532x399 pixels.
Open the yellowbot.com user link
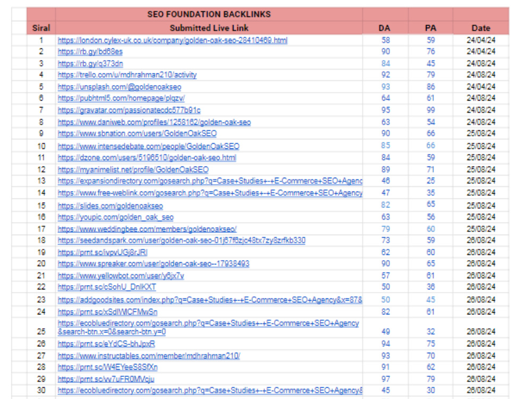click(121, 276)
